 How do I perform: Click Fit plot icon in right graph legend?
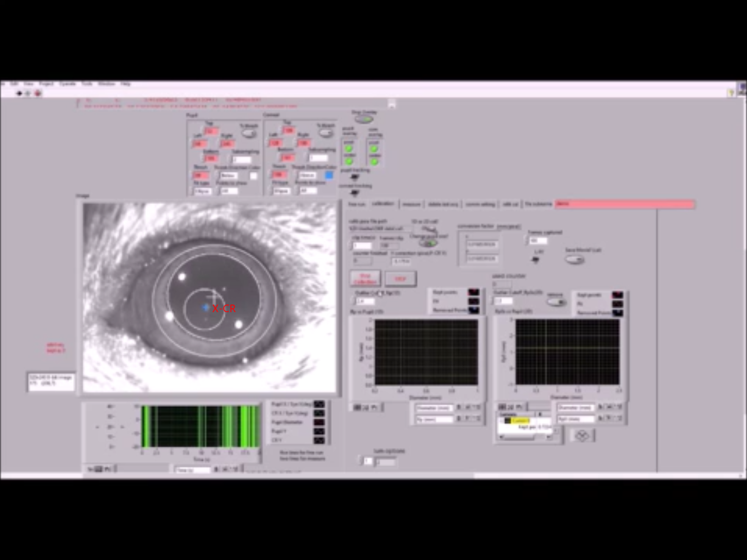coord(617,304)
